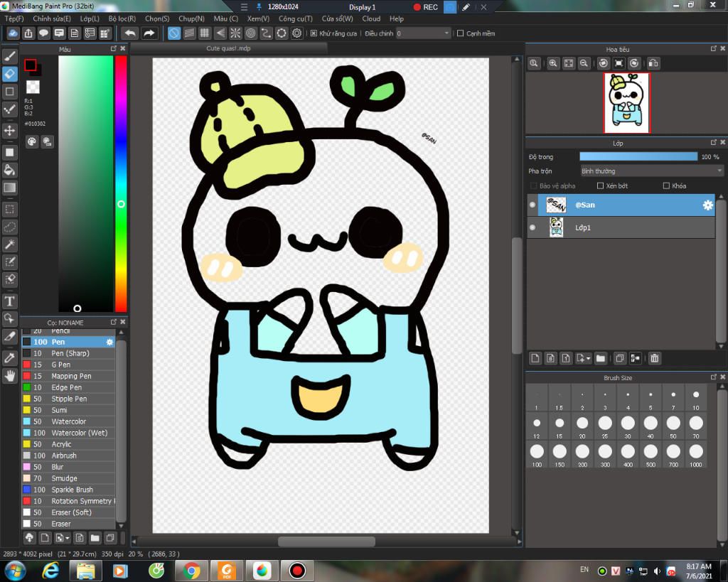The image size is (728, 582).
Task: Click the rainbow hue slider bar
Action: [121, 184]
